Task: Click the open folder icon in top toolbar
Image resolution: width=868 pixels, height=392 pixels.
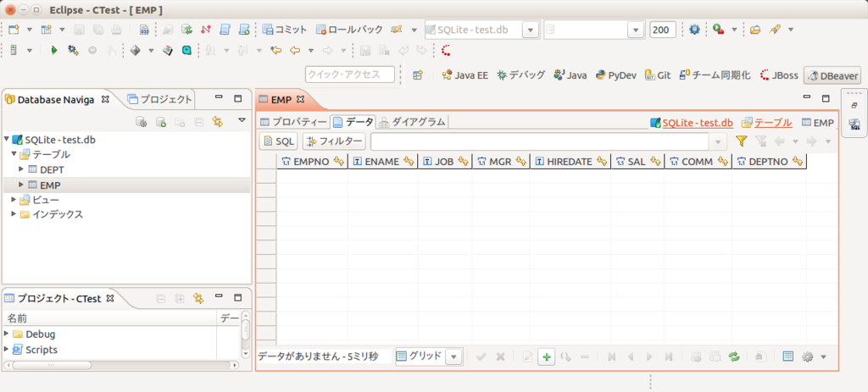Action: click(x=755, y=30)
